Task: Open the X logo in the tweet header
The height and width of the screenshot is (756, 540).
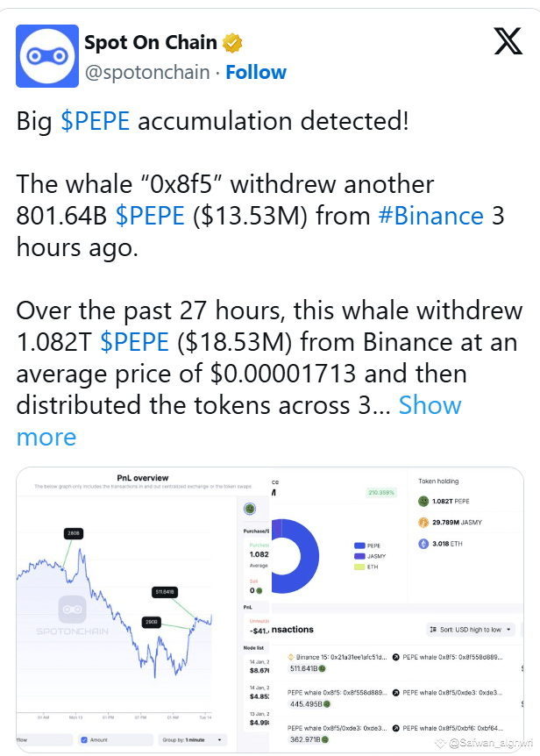Action: [508, 41]
